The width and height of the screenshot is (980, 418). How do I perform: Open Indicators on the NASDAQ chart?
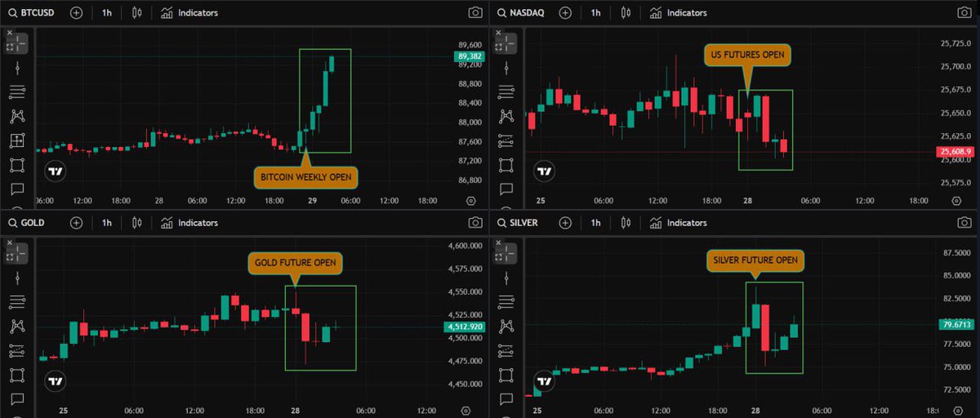tap(678, 13)
